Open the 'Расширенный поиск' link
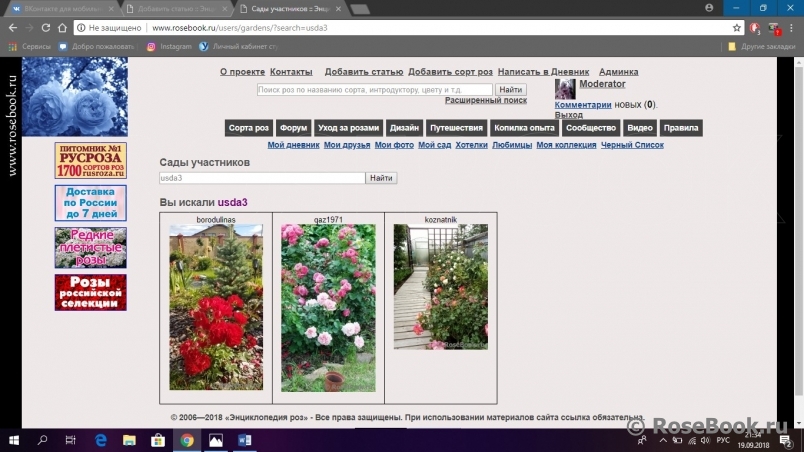 pos(485,101)
